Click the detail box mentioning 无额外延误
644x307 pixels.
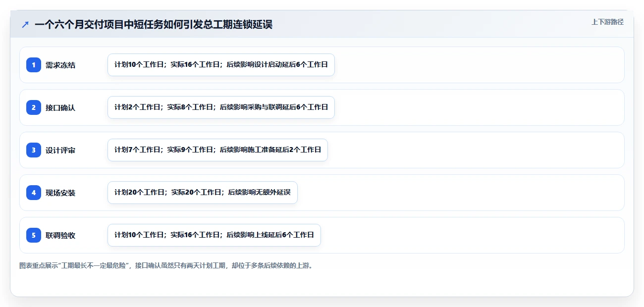(x=202, y=193)
